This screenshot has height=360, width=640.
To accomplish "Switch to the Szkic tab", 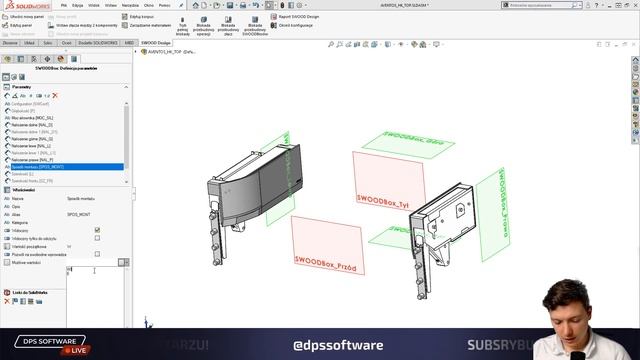I will coord(48,43).
